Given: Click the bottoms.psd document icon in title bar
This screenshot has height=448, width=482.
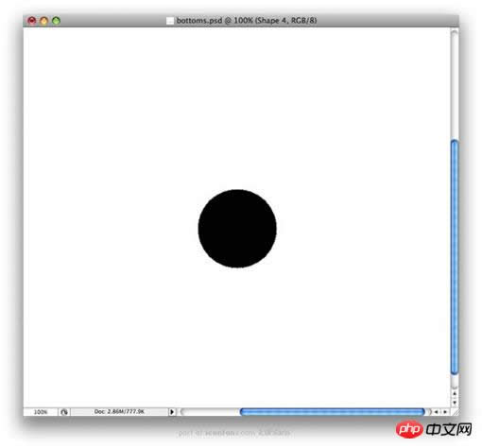Looking at the screenshot, I should click(x=170, y=21).
